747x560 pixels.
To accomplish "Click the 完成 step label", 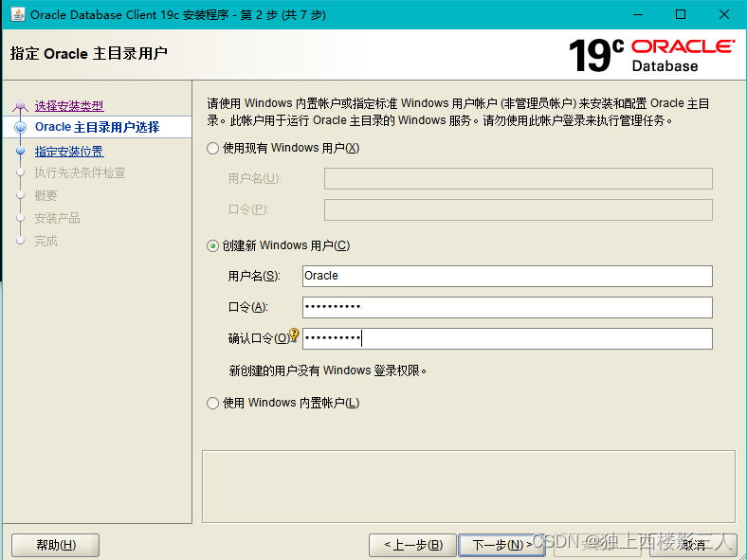I will pyautogui.click(x=46, y=241).
